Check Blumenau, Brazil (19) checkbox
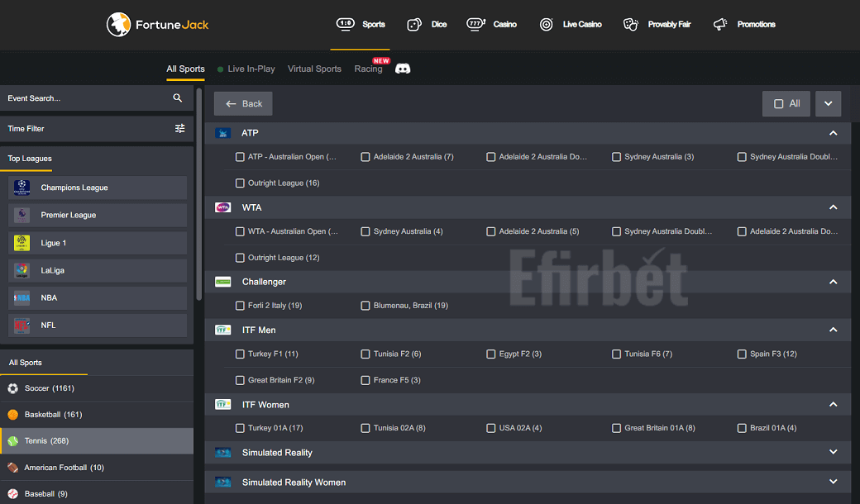Image resolution: width=860 pixels, height=504 pixels. coord(365,306)
